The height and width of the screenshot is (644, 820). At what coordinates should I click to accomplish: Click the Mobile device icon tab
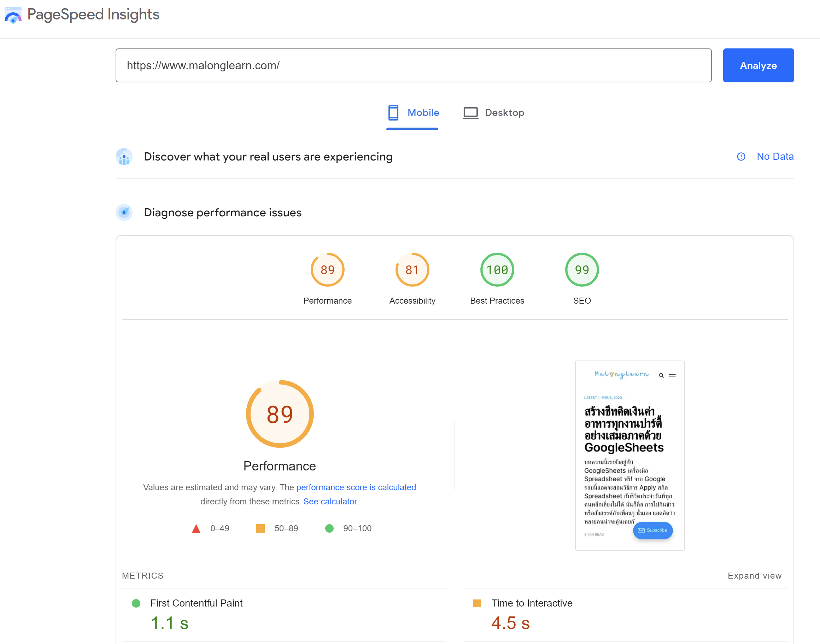pos(393,112)
